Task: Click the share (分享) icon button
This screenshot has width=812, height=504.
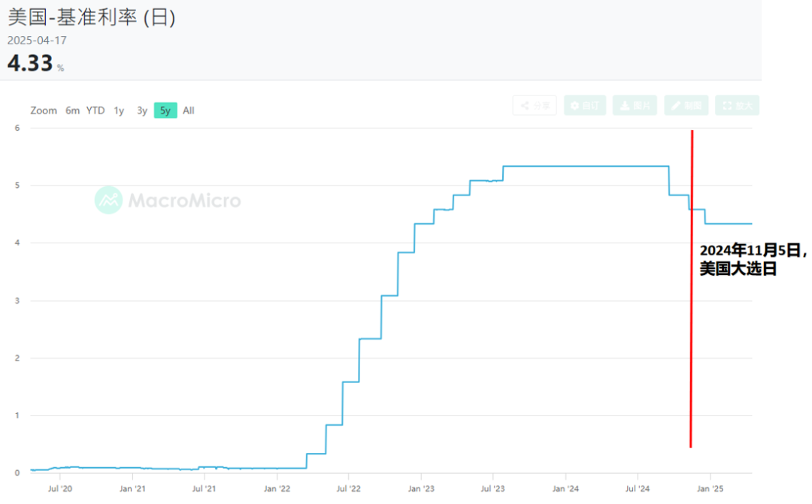Action: pos(535,106)
